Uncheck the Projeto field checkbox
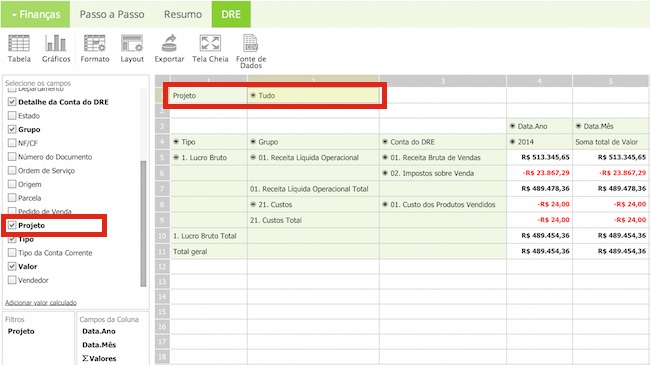 12,225
